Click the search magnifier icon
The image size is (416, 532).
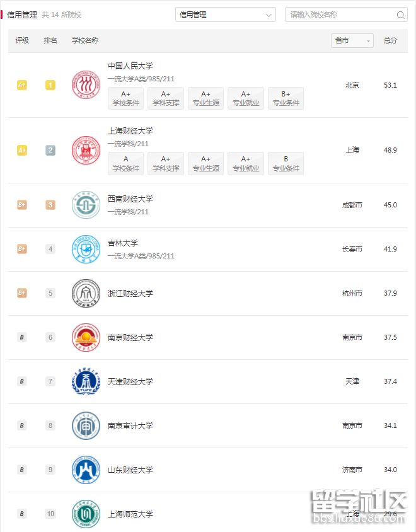click(401, 14)
